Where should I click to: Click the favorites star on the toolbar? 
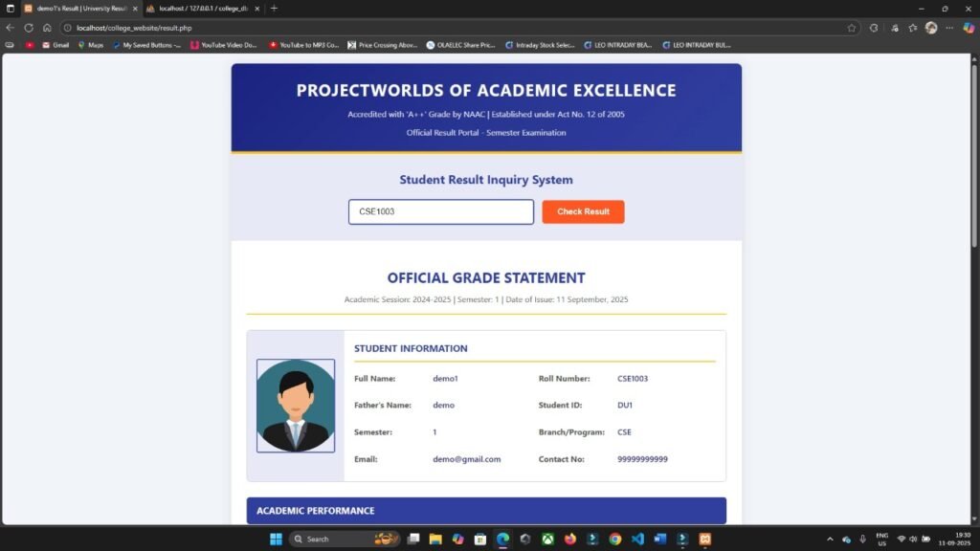(913, 28)
